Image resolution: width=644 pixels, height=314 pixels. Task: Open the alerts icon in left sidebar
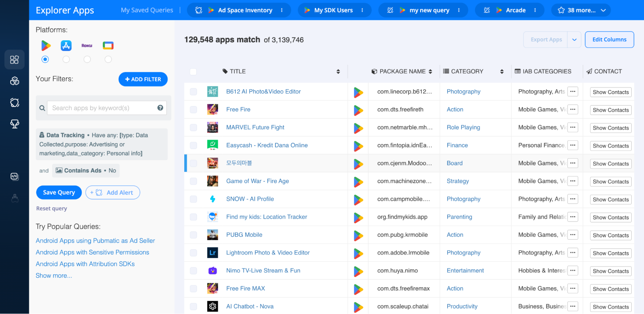click(14, 103)
